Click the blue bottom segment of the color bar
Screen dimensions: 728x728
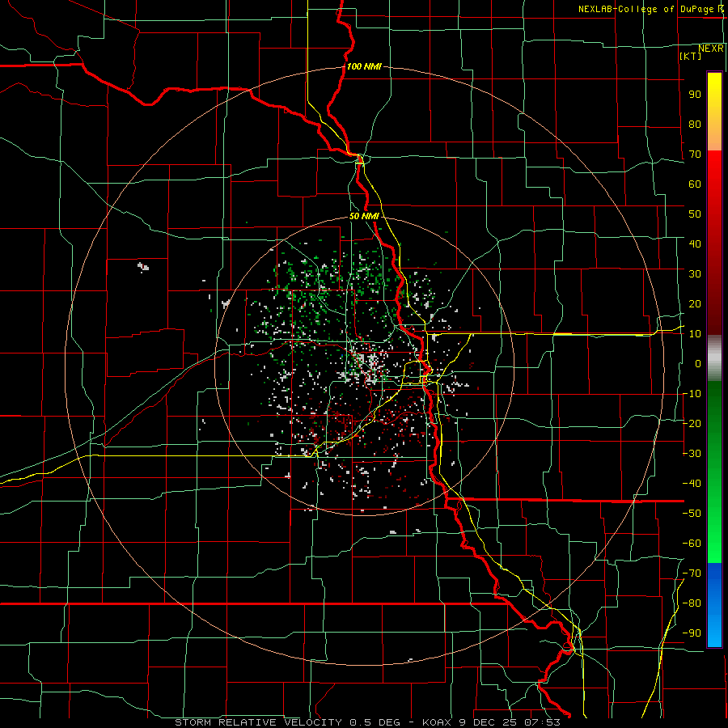click(714, 604)
